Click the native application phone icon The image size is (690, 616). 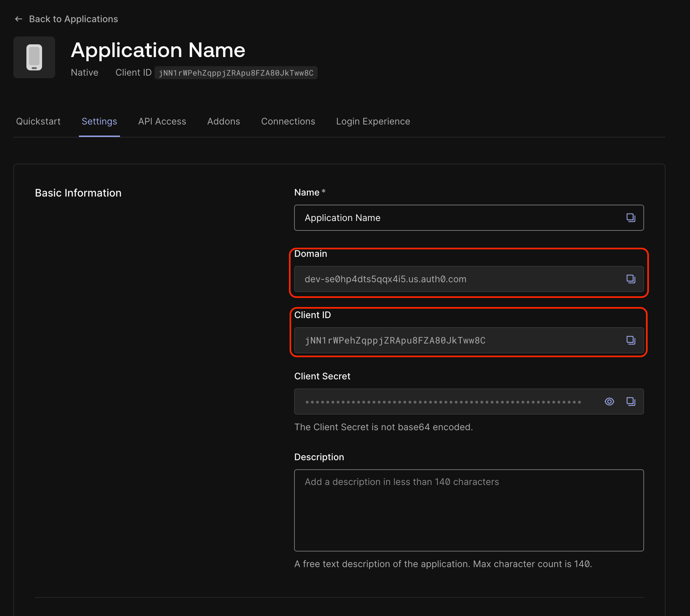tap(34, 58)
